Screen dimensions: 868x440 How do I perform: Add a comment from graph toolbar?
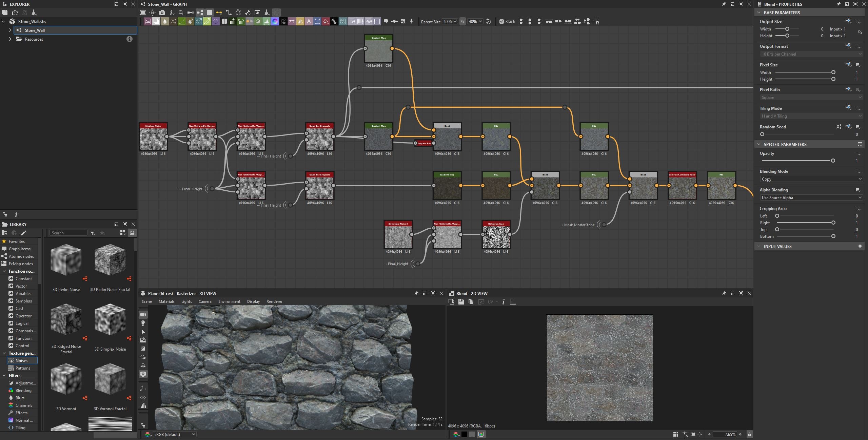(x=386, y=21)
